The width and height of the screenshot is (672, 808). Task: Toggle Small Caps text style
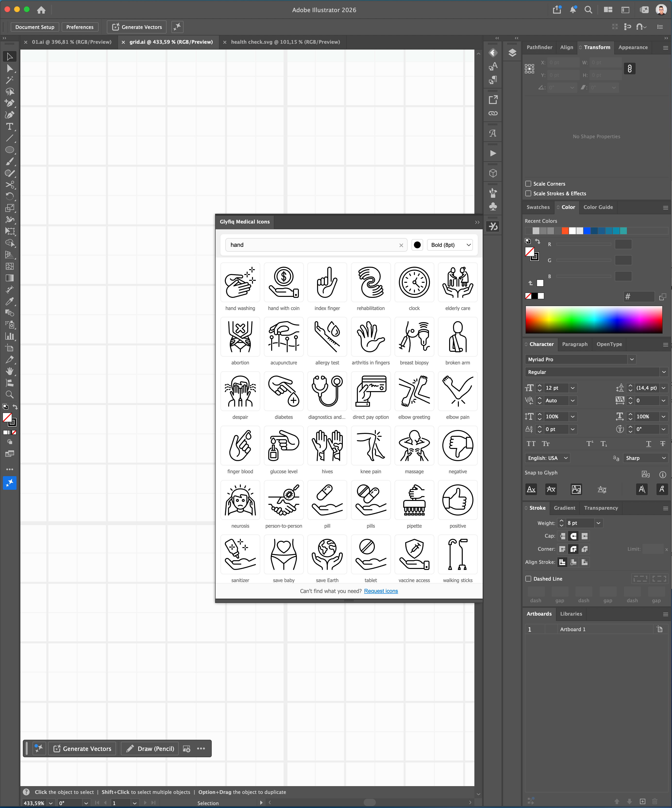[x=546, y=444]
